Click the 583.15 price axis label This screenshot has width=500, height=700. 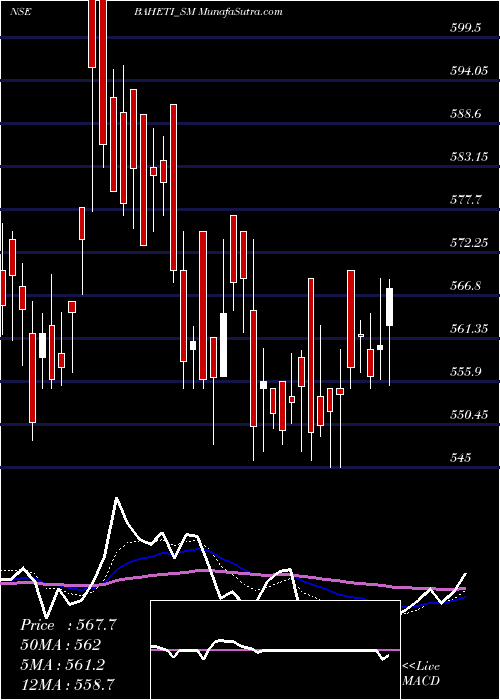coord(468,157)
